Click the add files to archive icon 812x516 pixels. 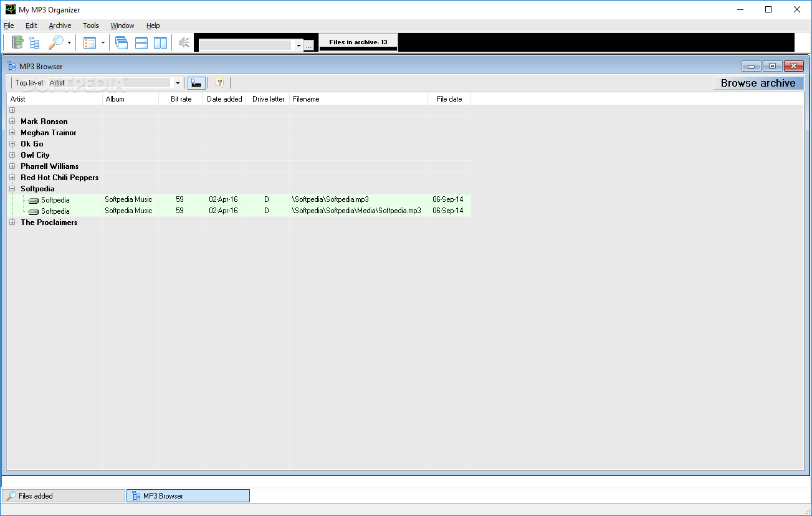(17, 42)
